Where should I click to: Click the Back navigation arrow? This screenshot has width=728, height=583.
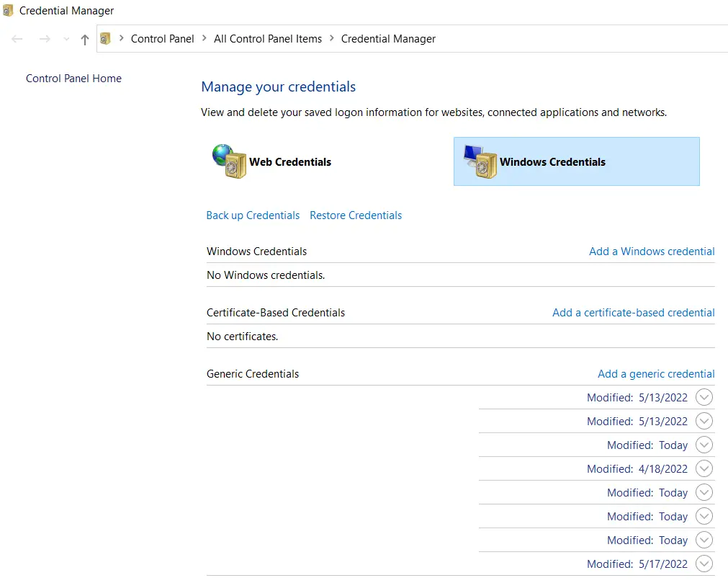pyautogui.click(x=18, y=39)
